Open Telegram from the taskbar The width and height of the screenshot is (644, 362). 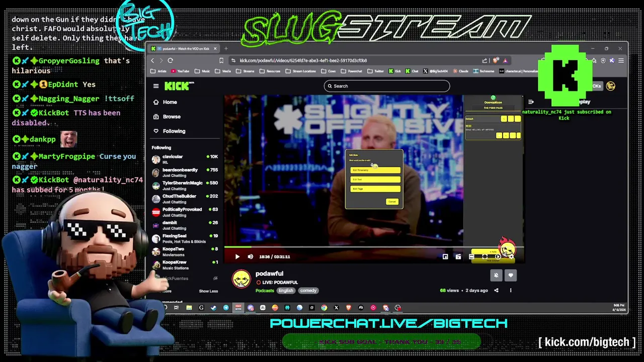[x=226, y=308]
